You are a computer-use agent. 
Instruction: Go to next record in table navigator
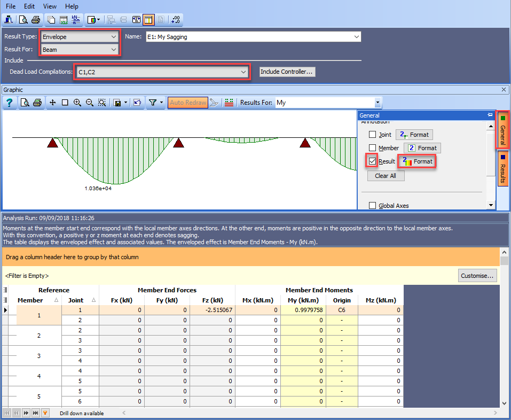[x=26, y=413]
